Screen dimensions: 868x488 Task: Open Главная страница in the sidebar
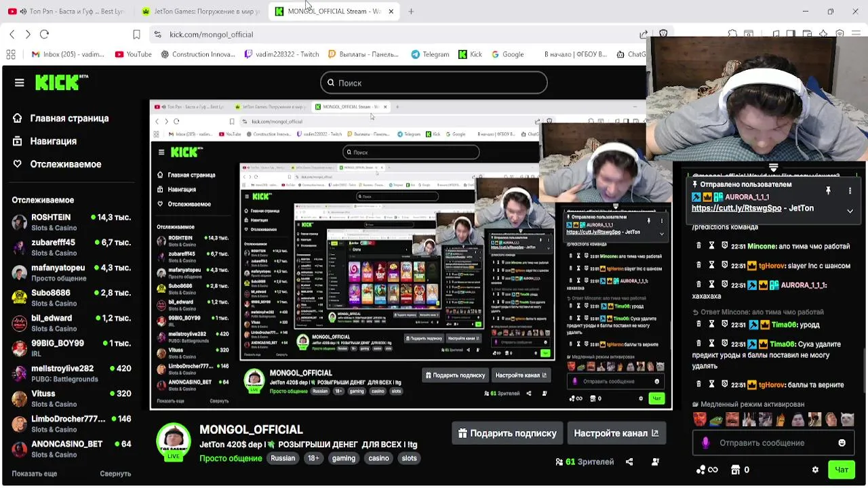pos(61,118)
